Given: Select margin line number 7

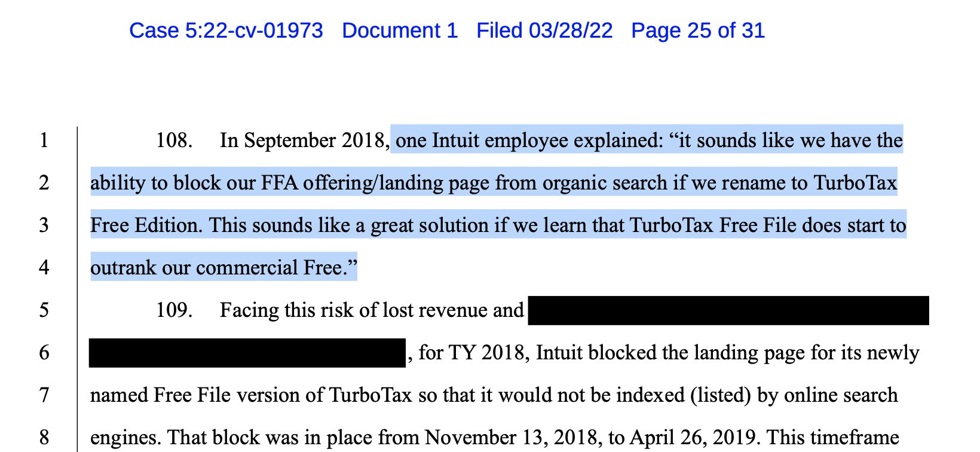Looking at the screenshot, I should pos(44,395).
